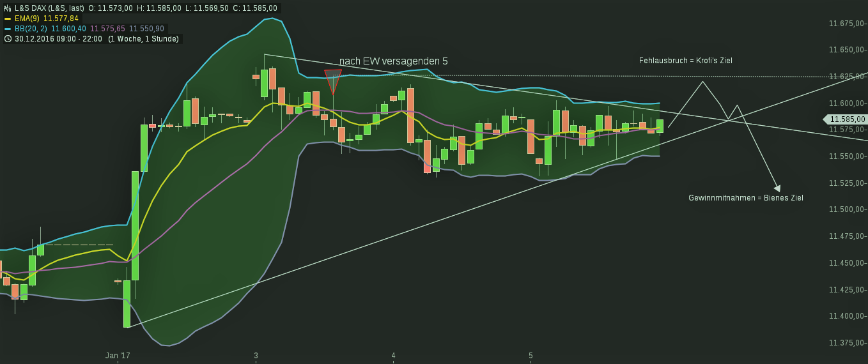This screenshot has height=364, width=868.
Task: Click the annotation 'nach EW versagenden 5'
Action: [394, 61]
